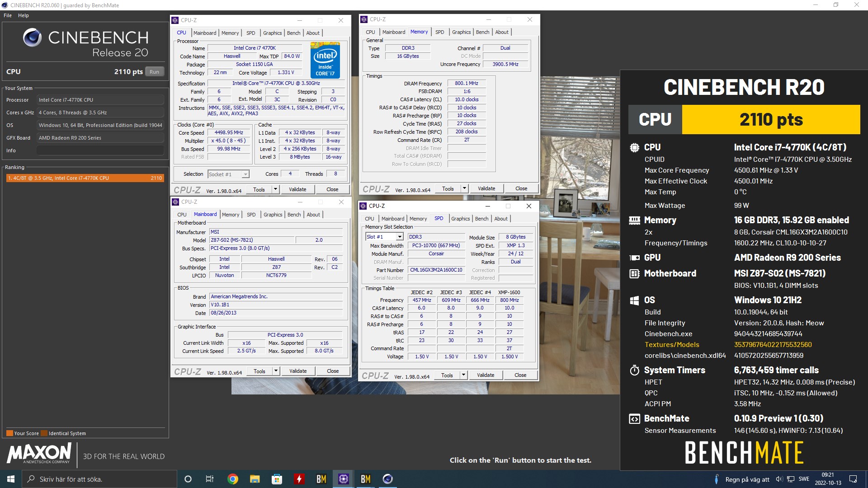
Task: Click Validate in top-left CPU-Z window
Action: point(297,189)
